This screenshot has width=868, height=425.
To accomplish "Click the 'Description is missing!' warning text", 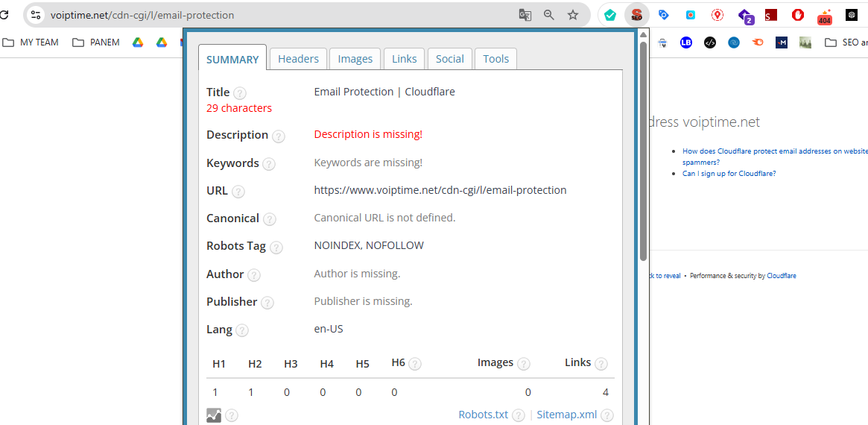I will 368,135.
